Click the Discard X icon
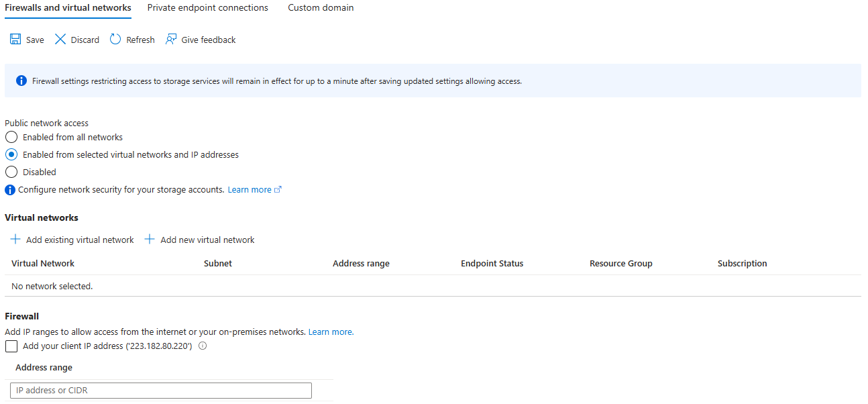Image resolution: width=868 pixels, height=404 pixels. coord(60,40)
